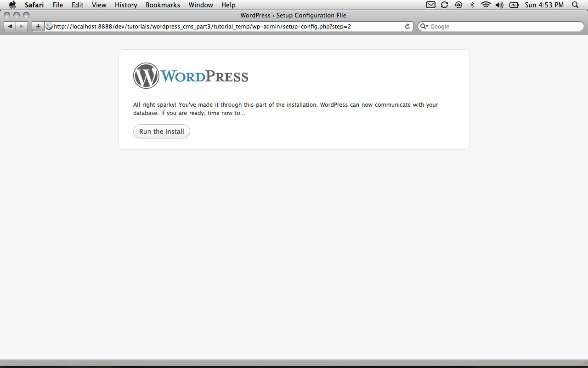The height and width of the screenshot is (368, 588).
Task: Click Safari's forward arrow button
Action: [x=22, y=26]
